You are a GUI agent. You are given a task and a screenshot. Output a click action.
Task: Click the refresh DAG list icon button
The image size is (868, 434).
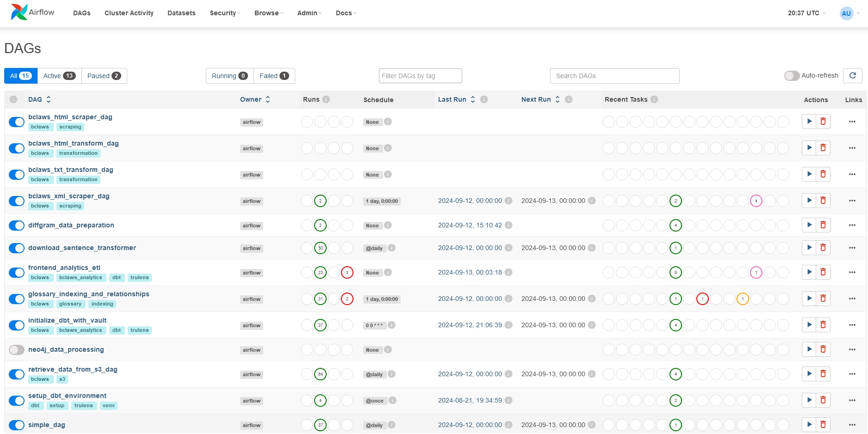pyautogui.click(x=853, y=75)
